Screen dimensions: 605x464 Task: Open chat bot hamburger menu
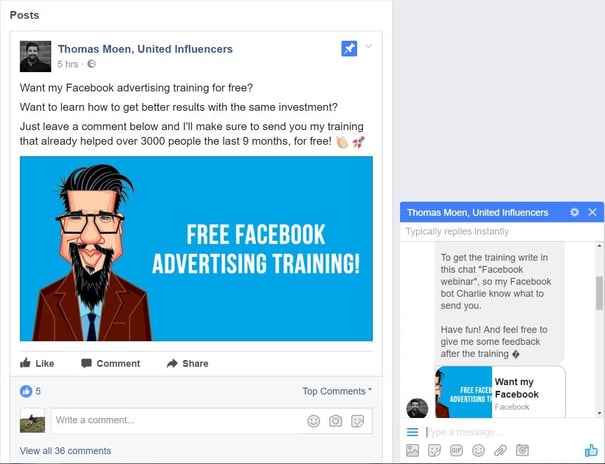(x=412, y=432)
